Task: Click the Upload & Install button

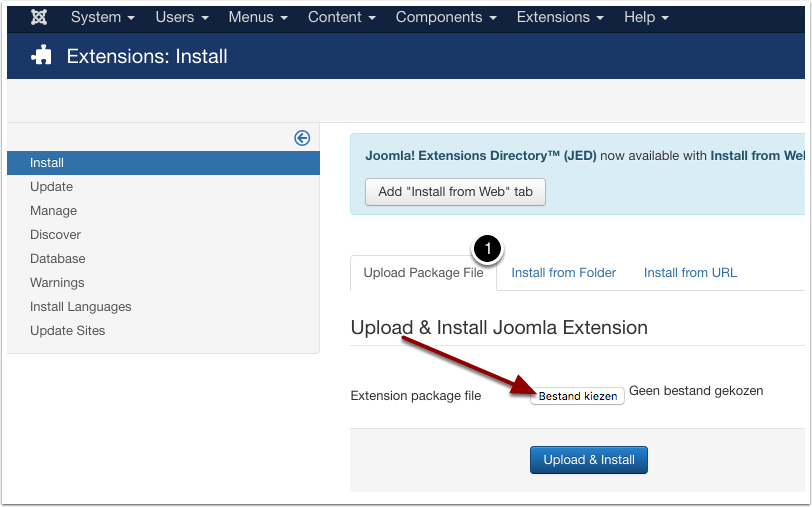Action: click(x=589, y=460)
